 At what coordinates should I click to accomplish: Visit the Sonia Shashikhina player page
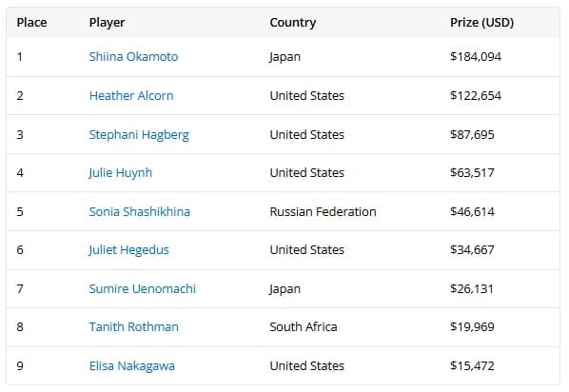pyautogui.click(x=140, y=211)
